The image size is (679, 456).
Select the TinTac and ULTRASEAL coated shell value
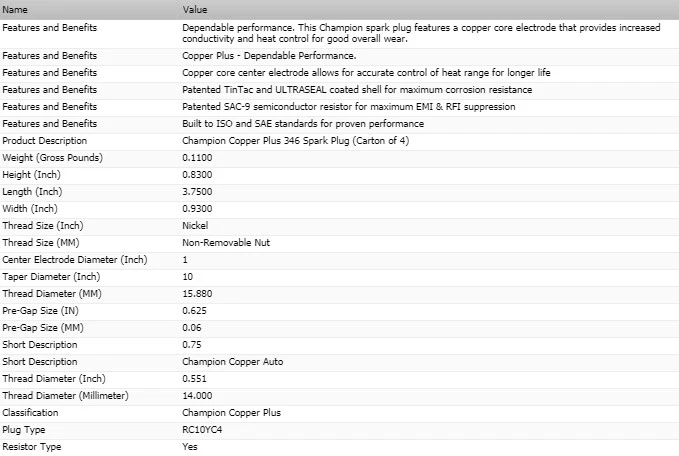click(357, 90)
